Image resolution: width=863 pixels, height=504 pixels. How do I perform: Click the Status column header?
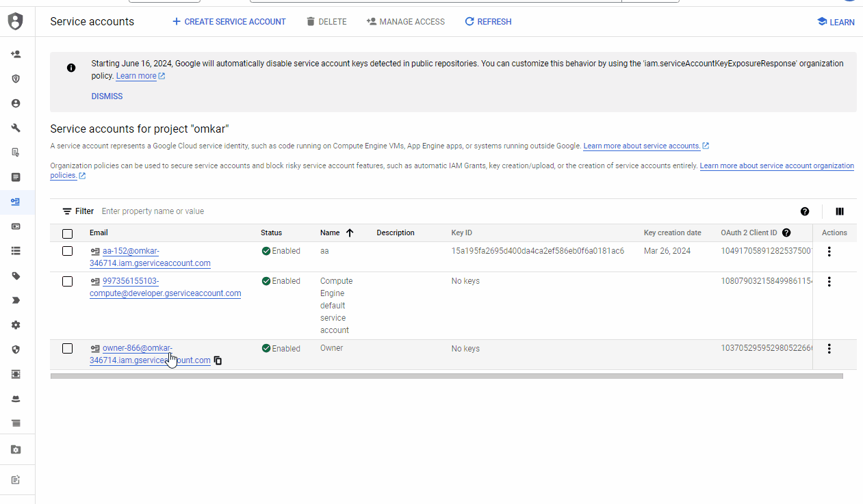(271, 233)
